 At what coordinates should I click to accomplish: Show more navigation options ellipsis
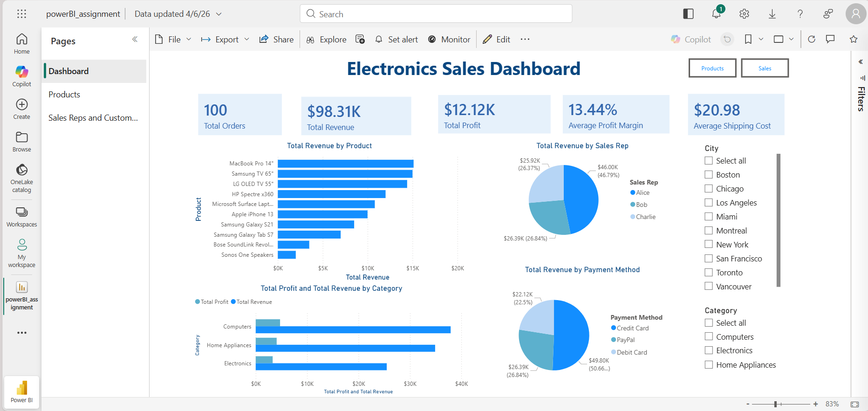[x=21, y=333]
